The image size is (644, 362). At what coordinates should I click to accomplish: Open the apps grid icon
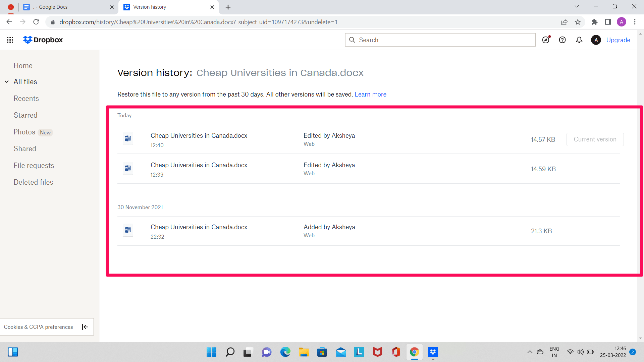click(x=10, y=40)
